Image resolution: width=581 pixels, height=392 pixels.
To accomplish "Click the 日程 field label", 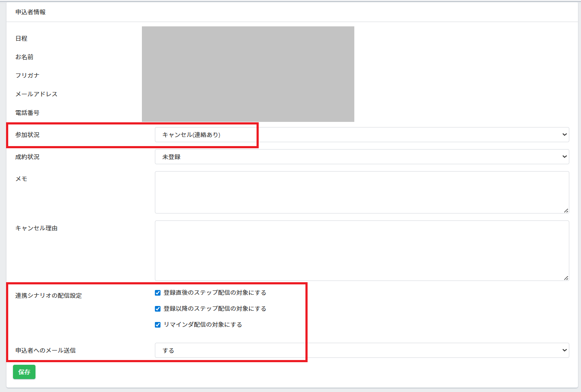I will coord(21,38).
